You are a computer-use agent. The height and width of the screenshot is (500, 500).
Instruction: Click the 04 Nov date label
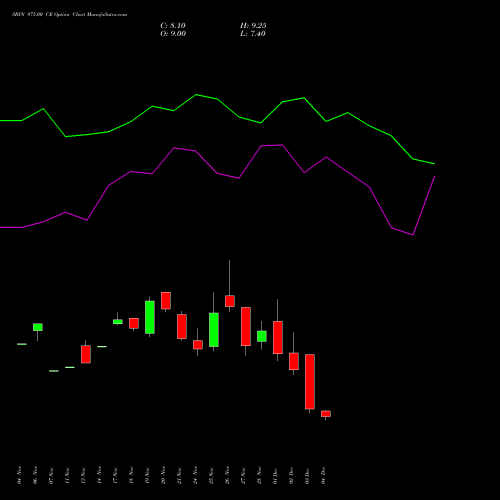(19, 475)
